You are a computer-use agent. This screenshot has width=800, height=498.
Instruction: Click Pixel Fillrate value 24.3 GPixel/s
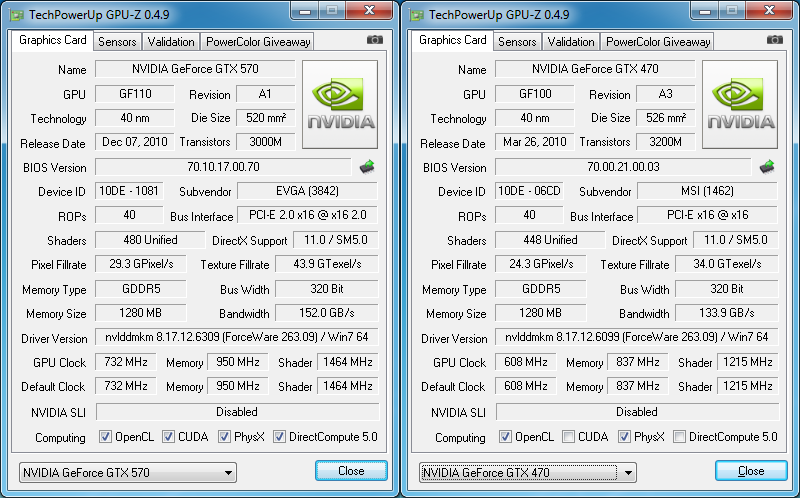[541, 264]
